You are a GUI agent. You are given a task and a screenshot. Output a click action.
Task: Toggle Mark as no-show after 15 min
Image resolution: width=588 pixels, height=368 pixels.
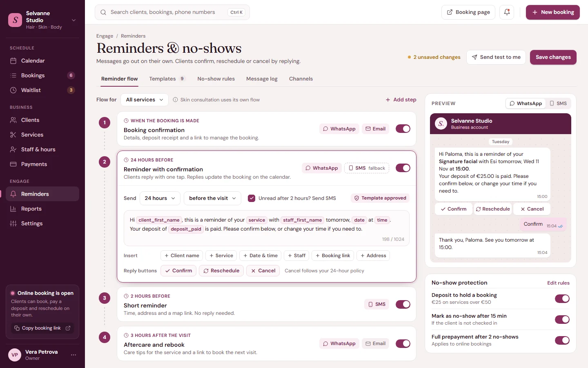pos(562,319)
